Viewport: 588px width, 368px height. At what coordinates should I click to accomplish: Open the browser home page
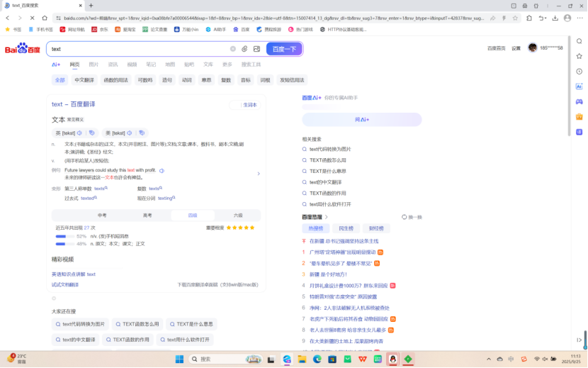click(x=45, y=18)
